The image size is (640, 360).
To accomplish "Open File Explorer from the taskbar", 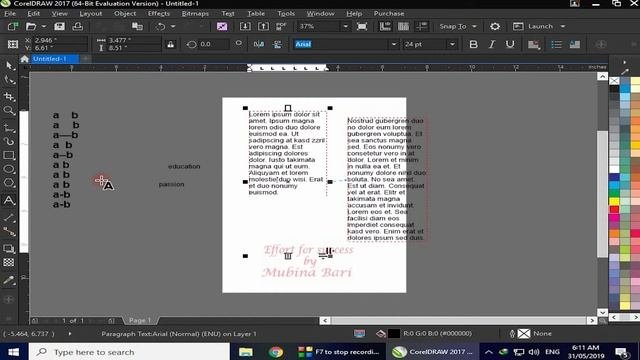I will 246,352.
